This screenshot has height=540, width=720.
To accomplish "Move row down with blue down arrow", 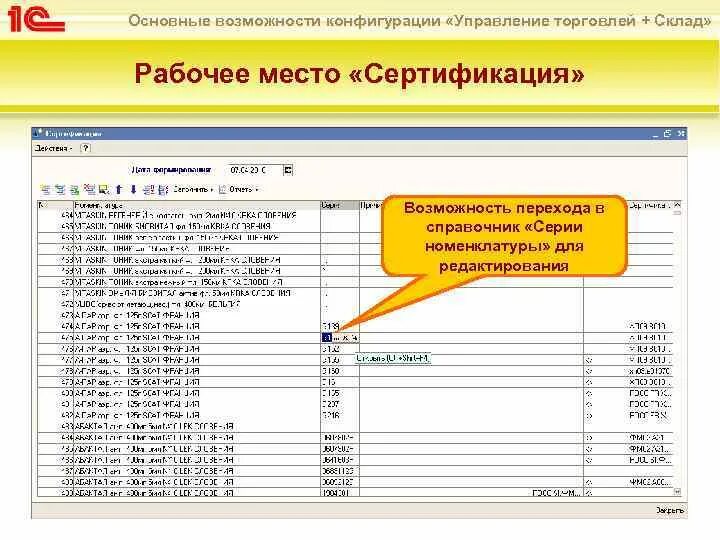I will coord(134,189).
